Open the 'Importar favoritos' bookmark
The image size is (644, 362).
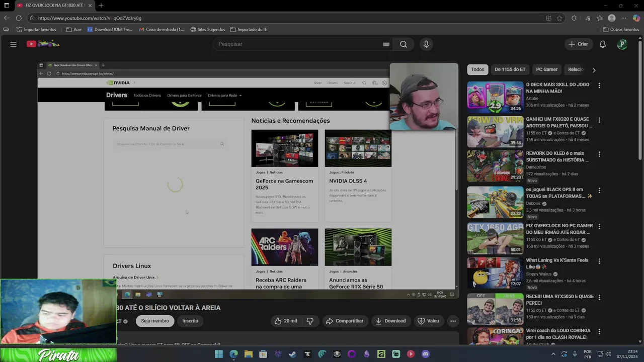point(36,30)
